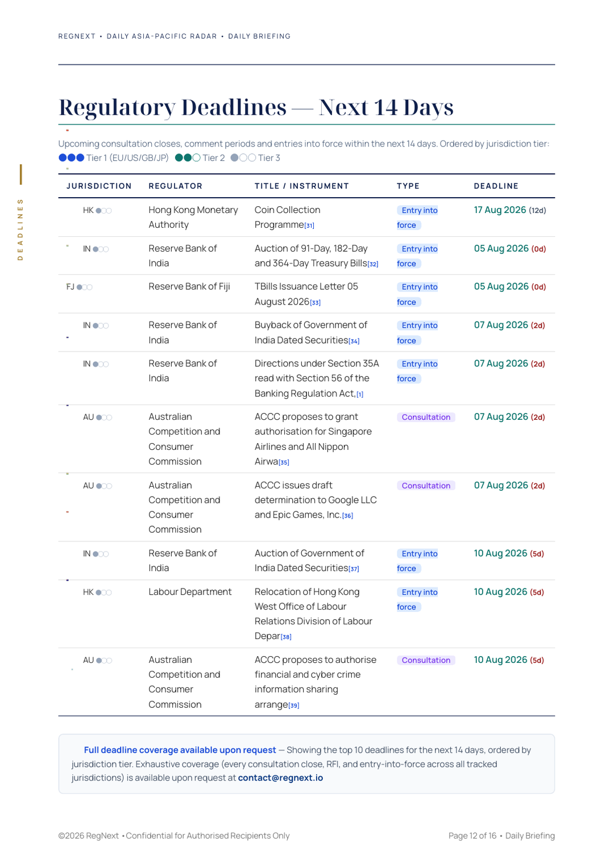Open footnote reference [39] after information sharing arrange
This screenshot has width=614, height=868.
pos(294,706)
